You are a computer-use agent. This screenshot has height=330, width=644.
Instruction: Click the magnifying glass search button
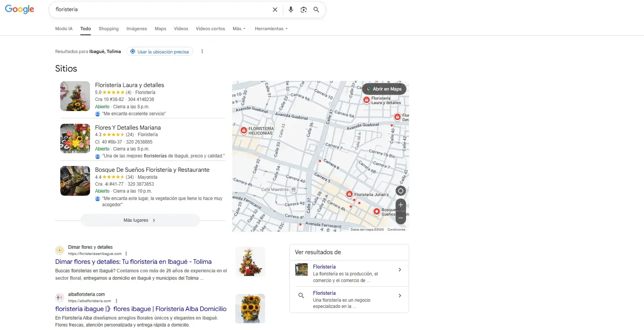316,10
